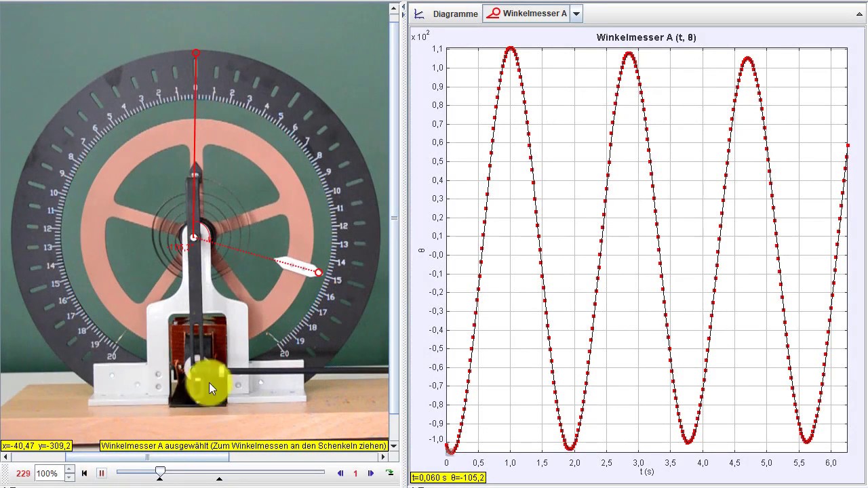Toggle the green loop playback icon
868x488 pixels.
tap(390, 473)
